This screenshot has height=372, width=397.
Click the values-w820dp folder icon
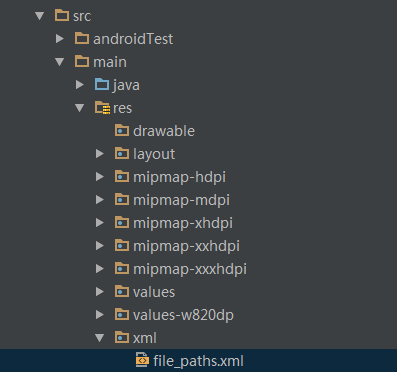click(122, 314)
